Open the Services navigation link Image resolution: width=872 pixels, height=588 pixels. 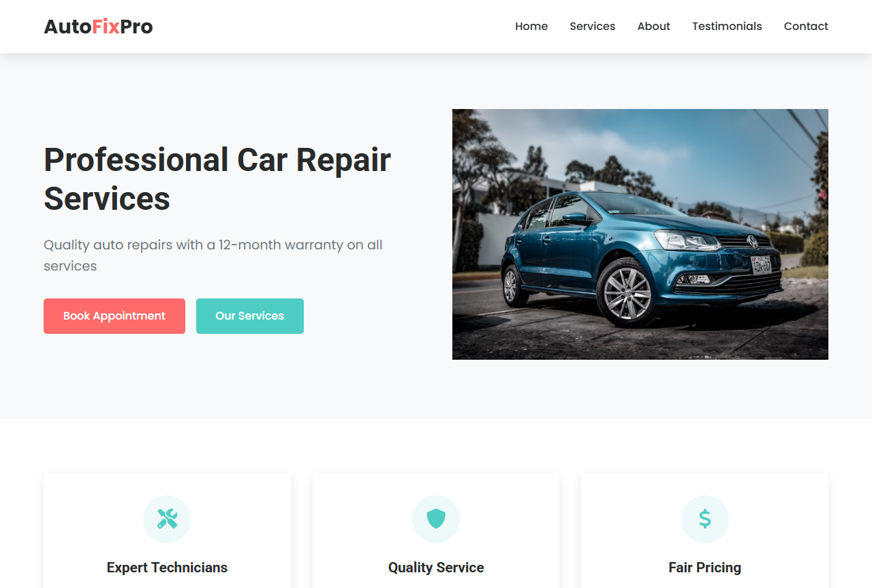pyautogui.click(x=593, y=27)
